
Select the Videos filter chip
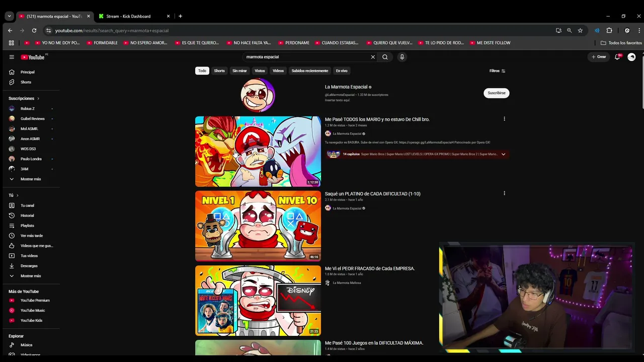click(278, 71)
